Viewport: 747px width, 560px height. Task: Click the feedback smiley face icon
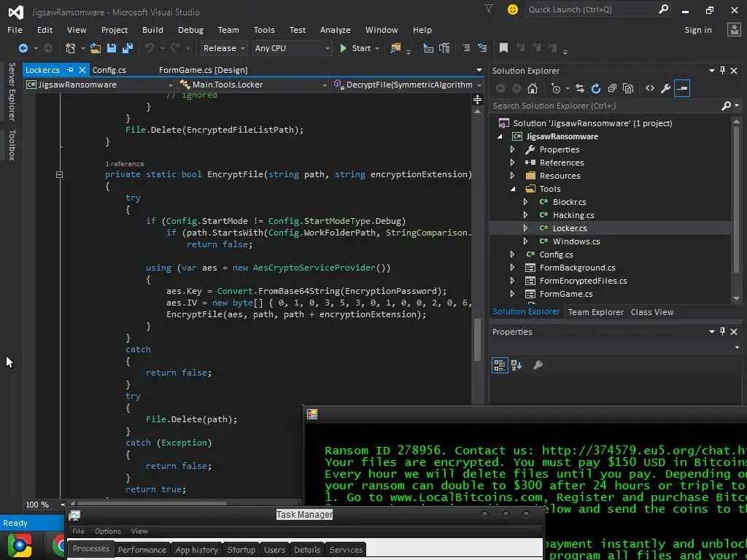pyautogui.click(x=513, y=9)
